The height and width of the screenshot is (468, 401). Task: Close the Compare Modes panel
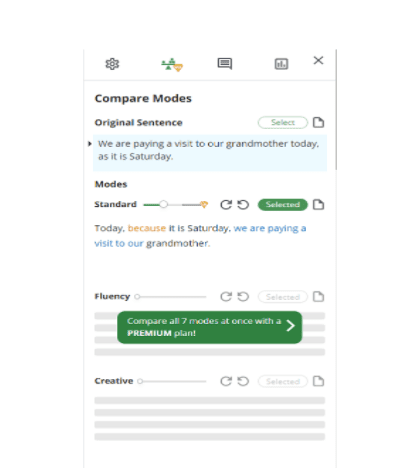[318, 60]
